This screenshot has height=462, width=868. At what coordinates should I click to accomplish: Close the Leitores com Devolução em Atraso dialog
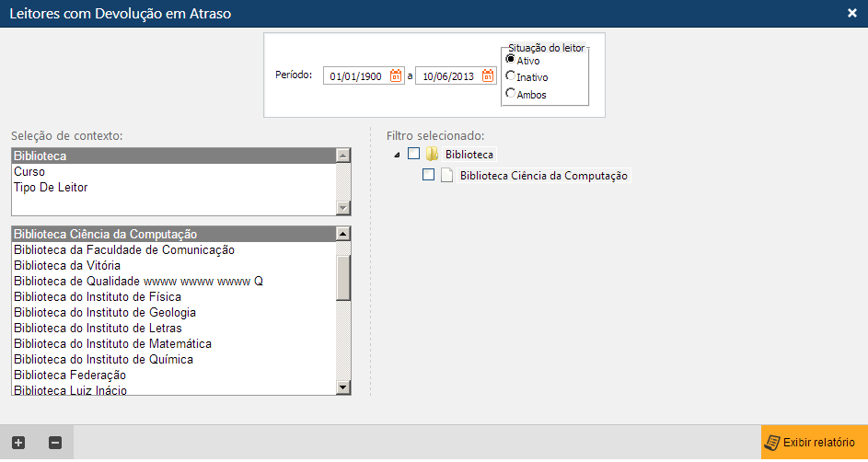tap(851, 13)
